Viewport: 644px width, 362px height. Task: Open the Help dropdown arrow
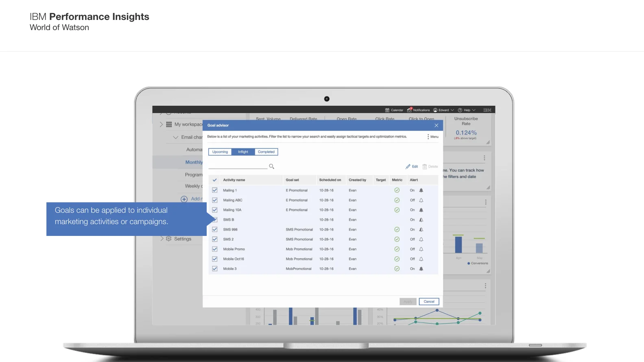[x=474, y=110]
